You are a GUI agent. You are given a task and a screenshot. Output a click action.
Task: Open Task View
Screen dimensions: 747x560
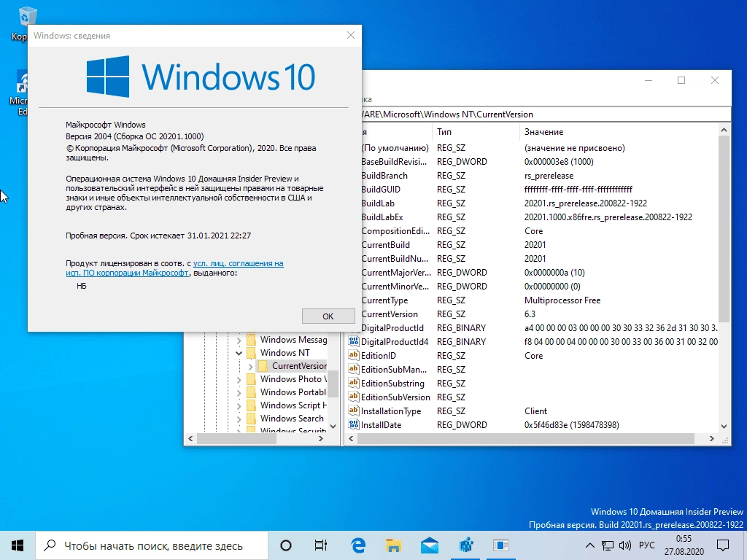(x=321, y=545)
